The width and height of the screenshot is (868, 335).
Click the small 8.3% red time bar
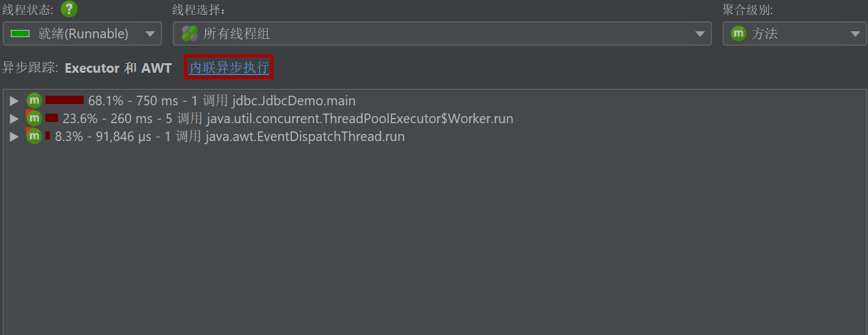point(47,136)
